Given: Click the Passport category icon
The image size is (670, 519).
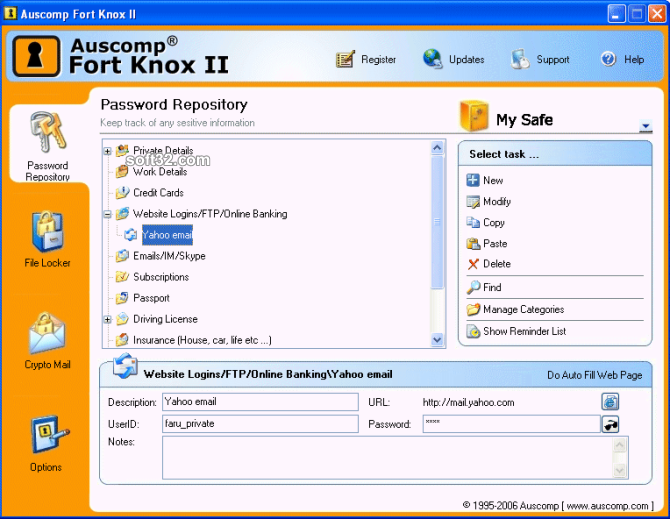Looking at the screenshot, I should coord(122,297).
